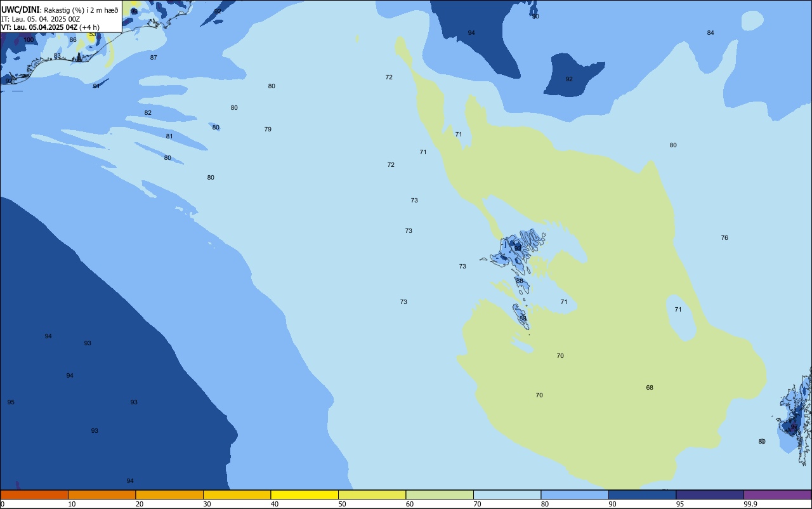Click the VT: 04Z (+4 h) line
Screen dimensions: 812x509
(x=50, y=27)
